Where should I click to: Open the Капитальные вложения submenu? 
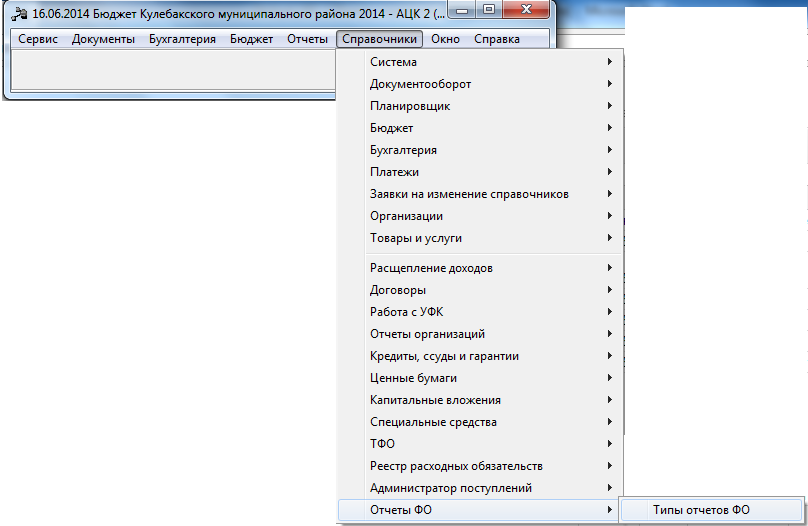(480, 400)
